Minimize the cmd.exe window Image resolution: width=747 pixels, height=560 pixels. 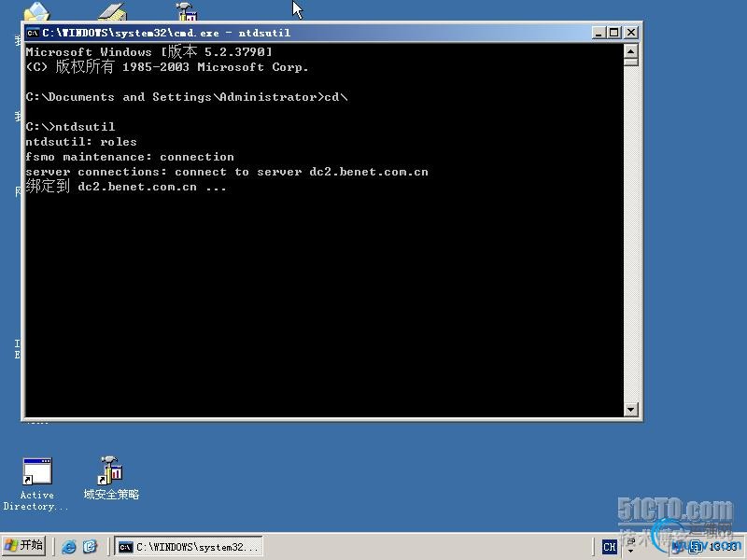click(x=599, y=33)
